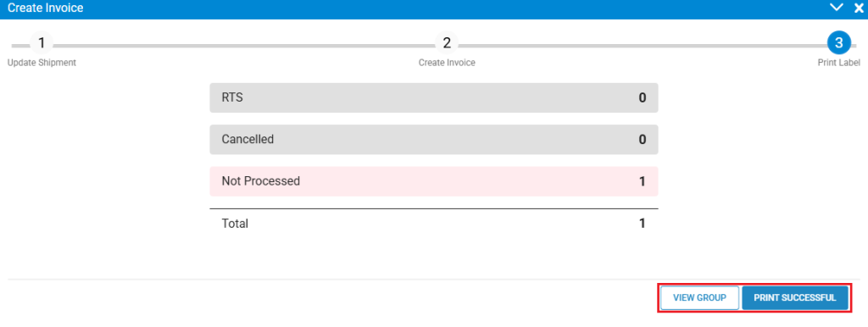The image size is (868, 327).
Task: Click the Update Shipment step label
Action: pos(42,63)
